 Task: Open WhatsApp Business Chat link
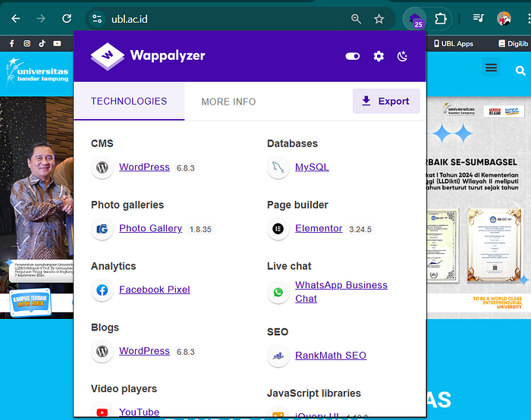click(x=341, y=292)
